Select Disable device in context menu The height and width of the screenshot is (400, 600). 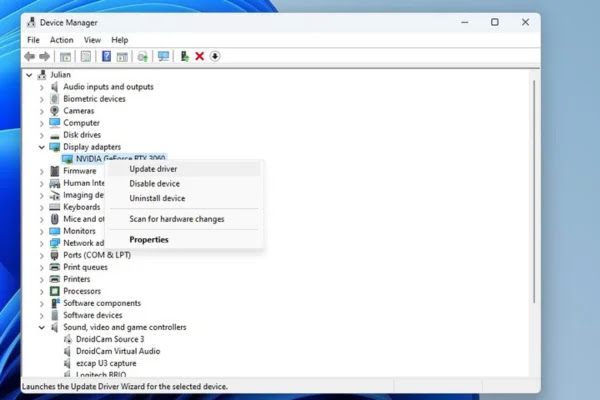pos(154,184)
